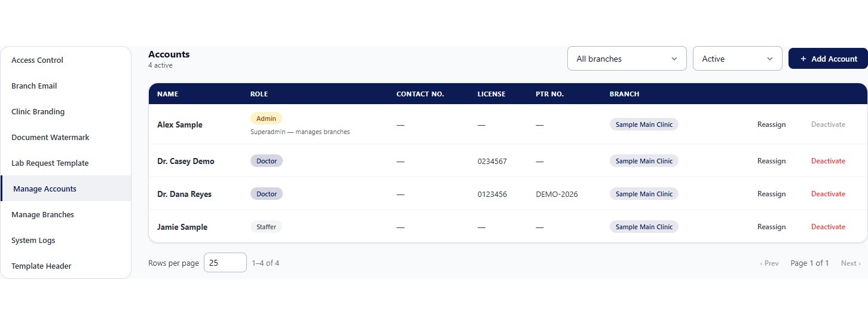This screenshot has width=868, height=325.
Task: Click the LICENSE column header
Action: tap(491, 94)
